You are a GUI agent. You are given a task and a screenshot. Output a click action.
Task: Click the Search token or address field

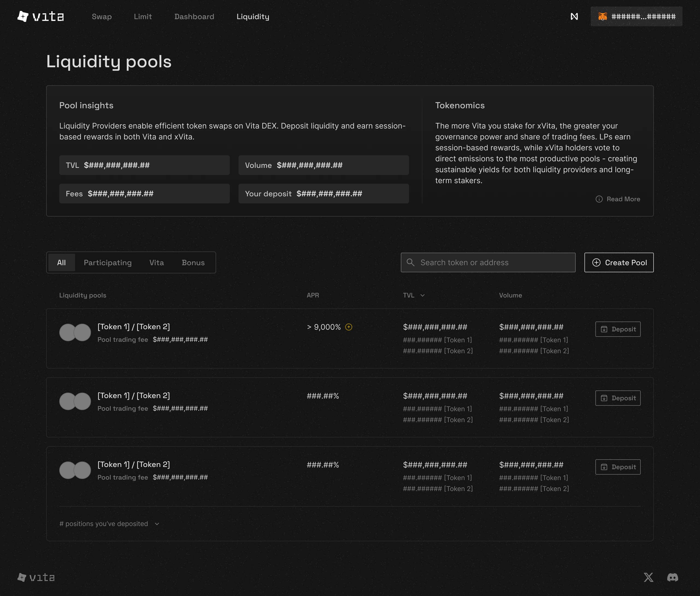pos(488,262)
